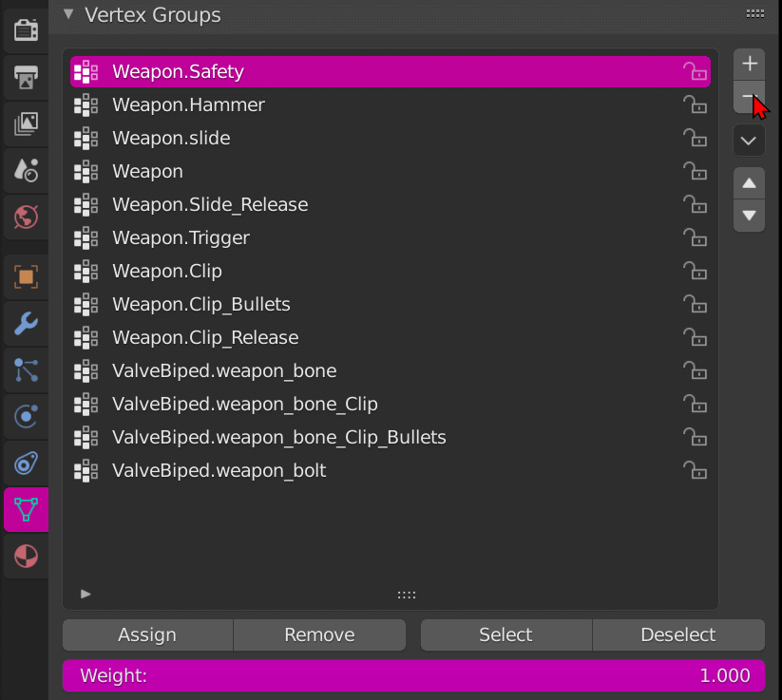Add a new vertex group with plus
Image resolution: width=782 pixels, height=700 pixels.
point(749,64)
